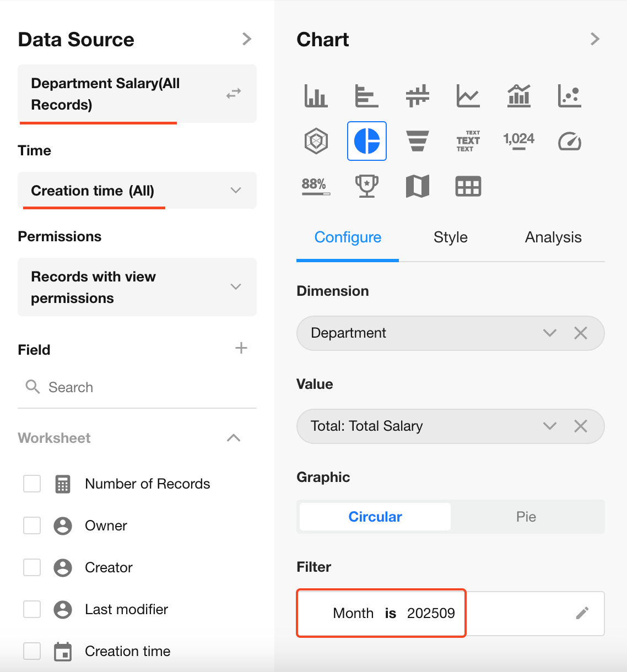Pick the trophy ranking chart icon
The width and height of the screenshot is (627, 672).
[366, 186]
